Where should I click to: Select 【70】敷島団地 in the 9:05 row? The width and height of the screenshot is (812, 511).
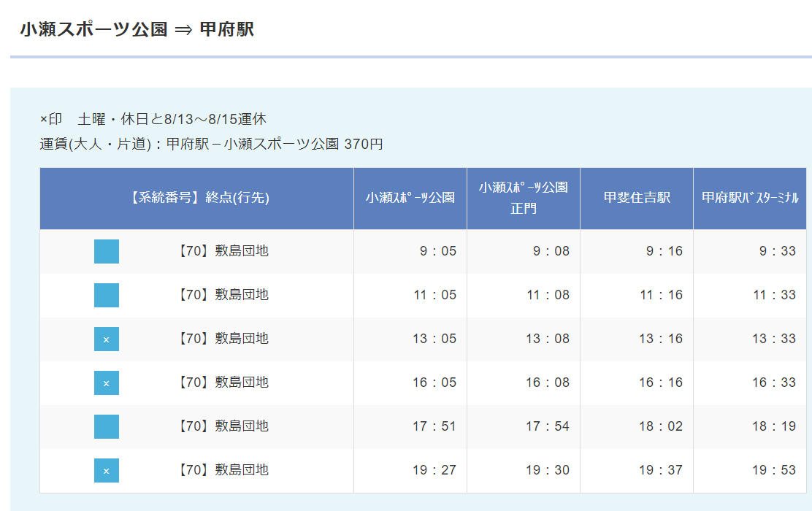223,251
